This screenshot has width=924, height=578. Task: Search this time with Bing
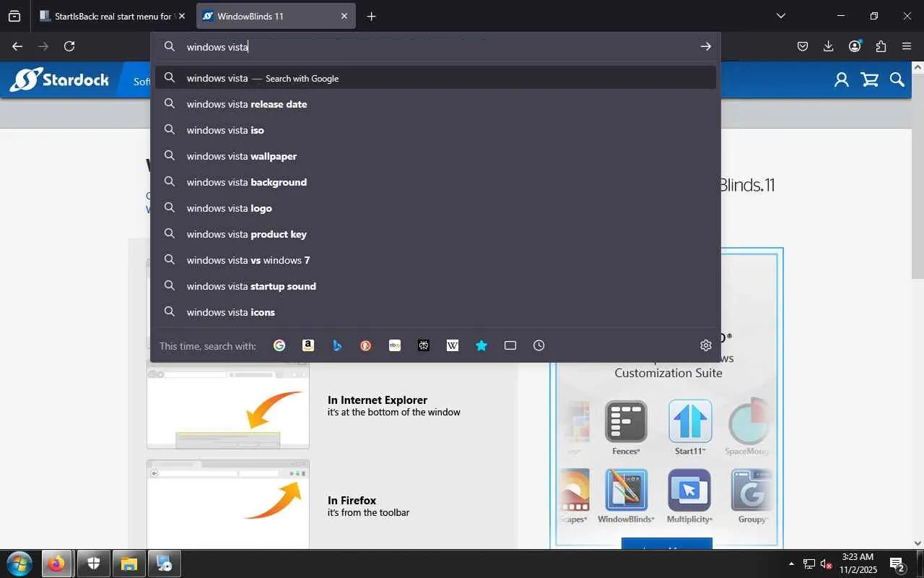click(x=337, y=345)
